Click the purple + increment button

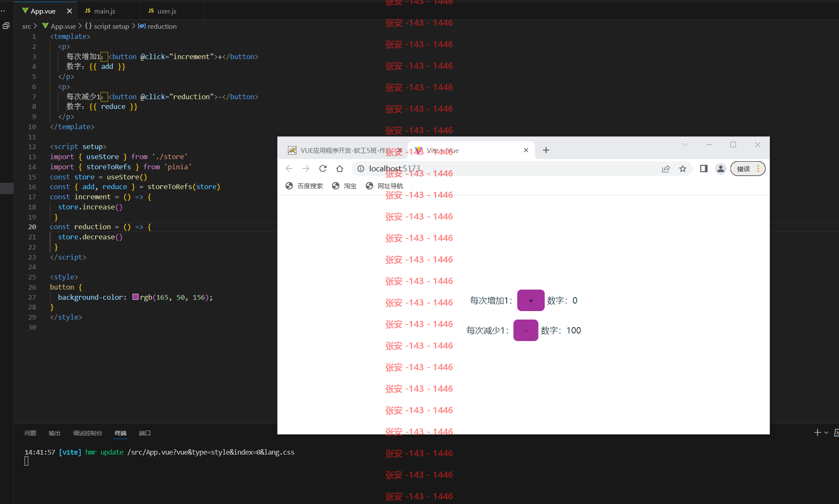[x=531, y=301]
